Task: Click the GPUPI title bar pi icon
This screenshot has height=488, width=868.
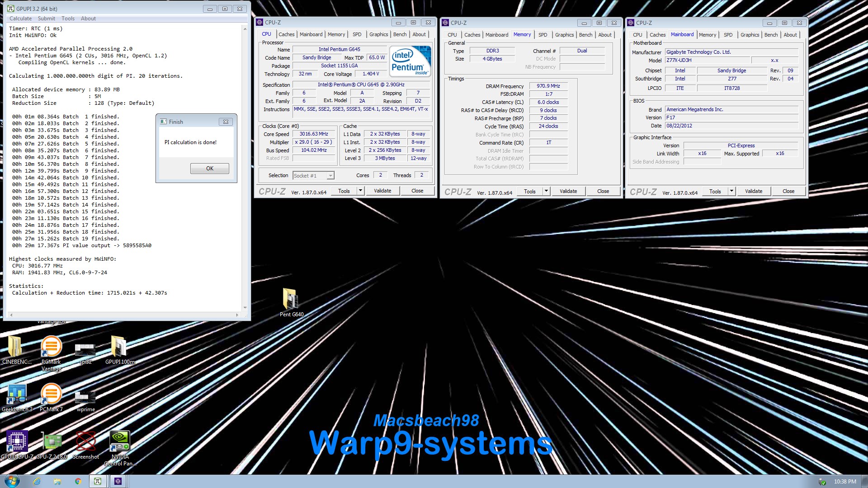Action: point(10,9)
